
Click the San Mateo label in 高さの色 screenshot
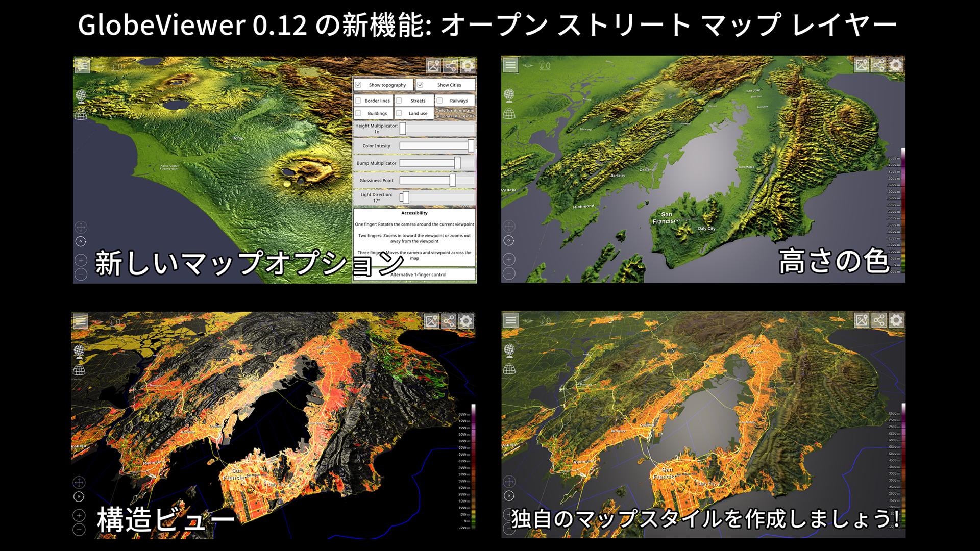point(747,167)
